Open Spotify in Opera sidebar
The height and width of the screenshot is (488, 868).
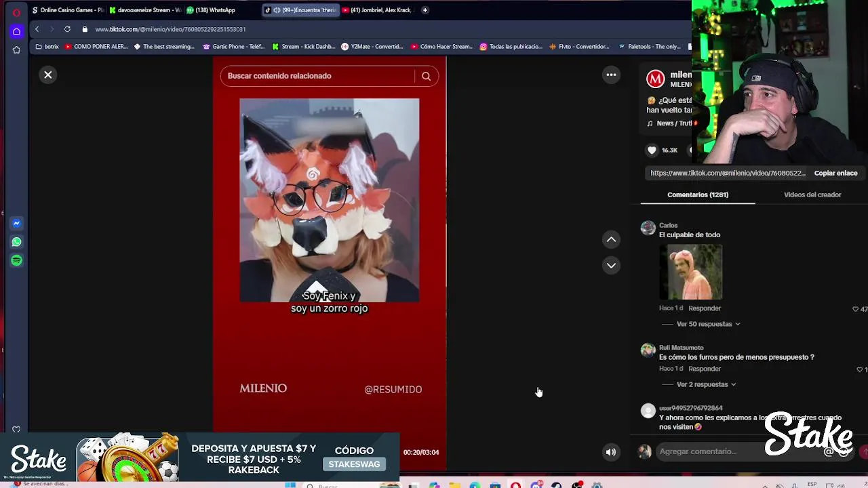click(x=16, y=260)
